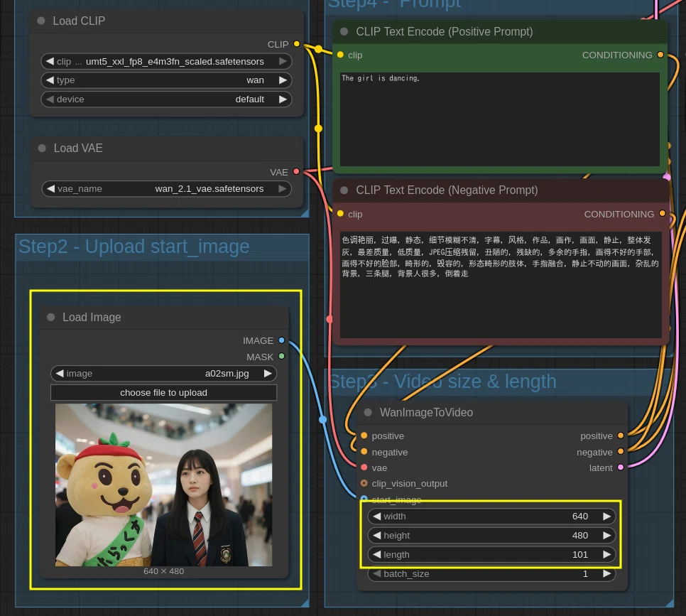Increase length with the right arrow
This screenshot has width=686, height=616.
(x=606, y=555)
